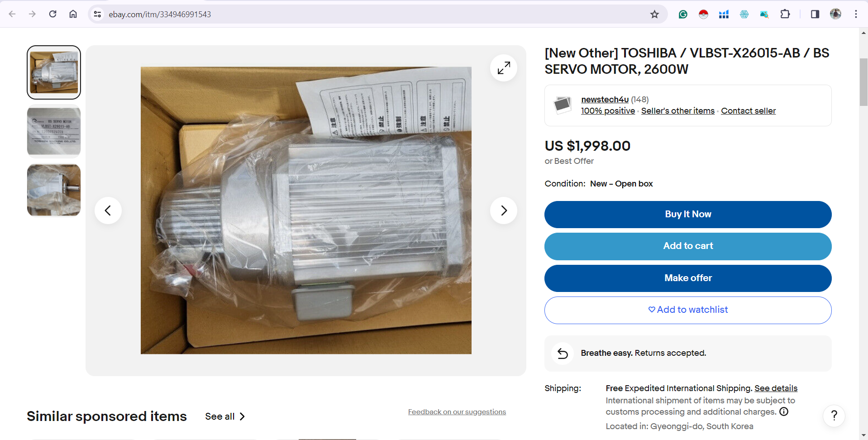Click the Buy It Now button

[x=688, y=215]
